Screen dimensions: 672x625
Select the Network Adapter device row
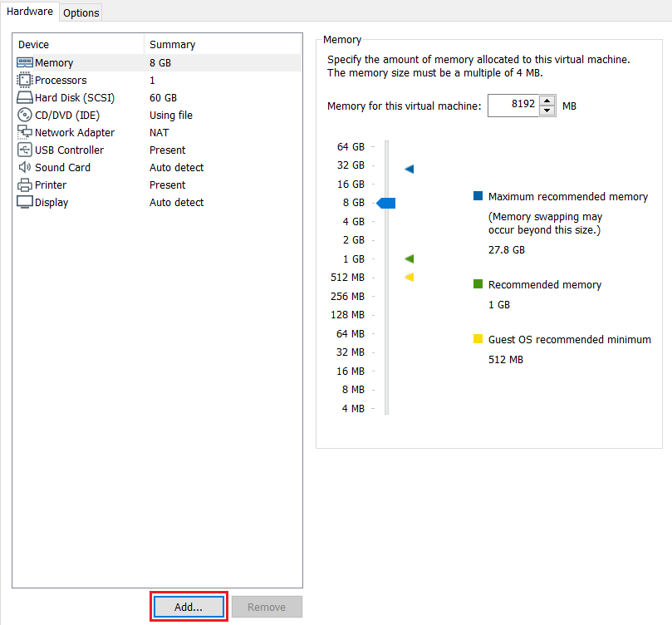point(158,132)
